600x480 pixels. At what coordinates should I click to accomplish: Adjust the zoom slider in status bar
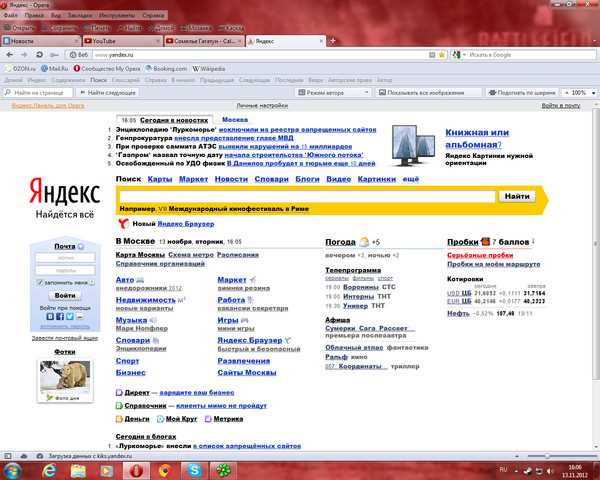547,456
